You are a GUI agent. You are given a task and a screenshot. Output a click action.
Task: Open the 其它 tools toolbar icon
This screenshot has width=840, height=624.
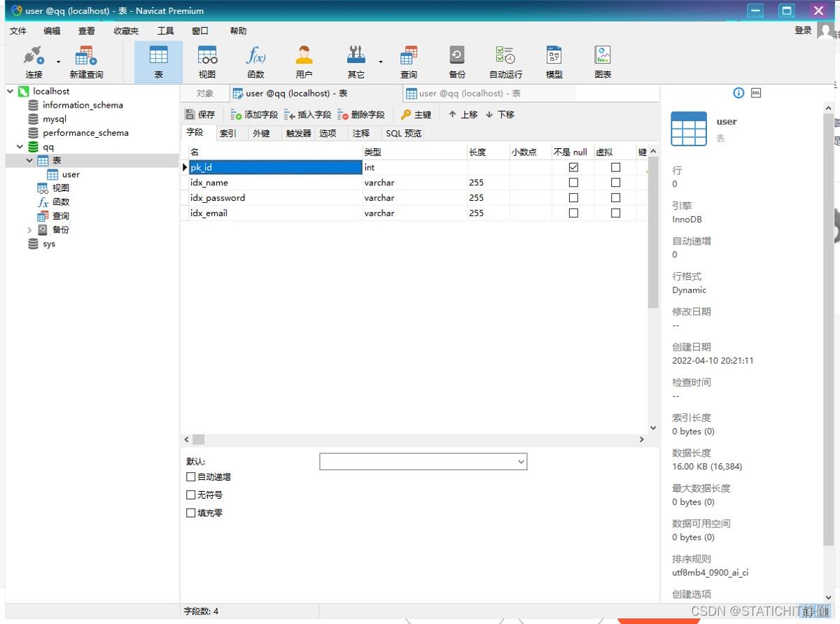356,62
